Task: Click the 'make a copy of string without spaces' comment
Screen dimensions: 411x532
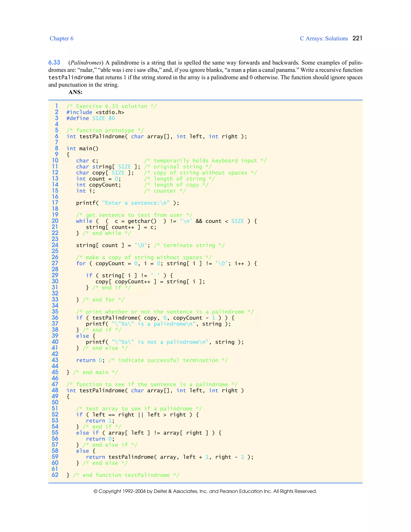Action: (x=144, y=258)
